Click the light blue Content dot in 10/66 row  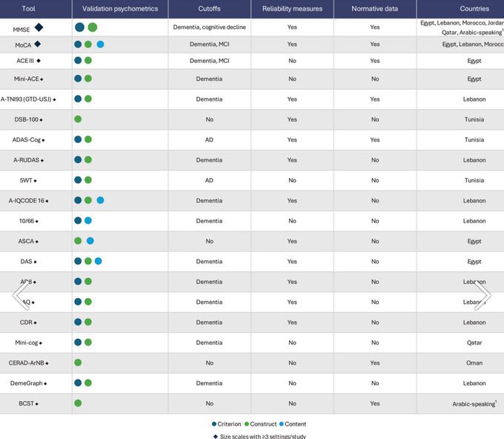point(88,221)
